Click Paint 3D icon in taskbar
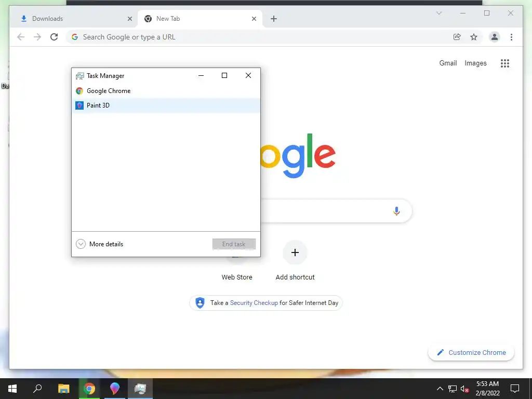The image size is (532, 399). (x=115, y=389)
